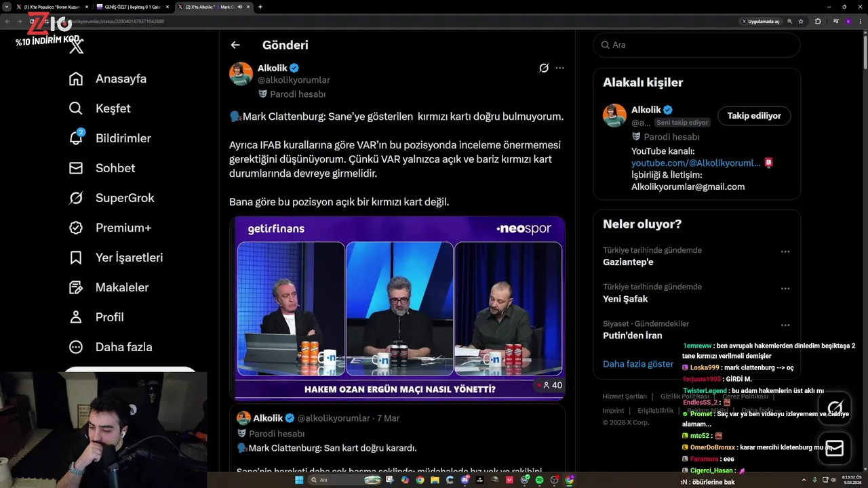The height and width of the screenshot is (488, 868).
Task: Open youtube.com/@Alkolikyoruml... link
Action: [696, 163]
